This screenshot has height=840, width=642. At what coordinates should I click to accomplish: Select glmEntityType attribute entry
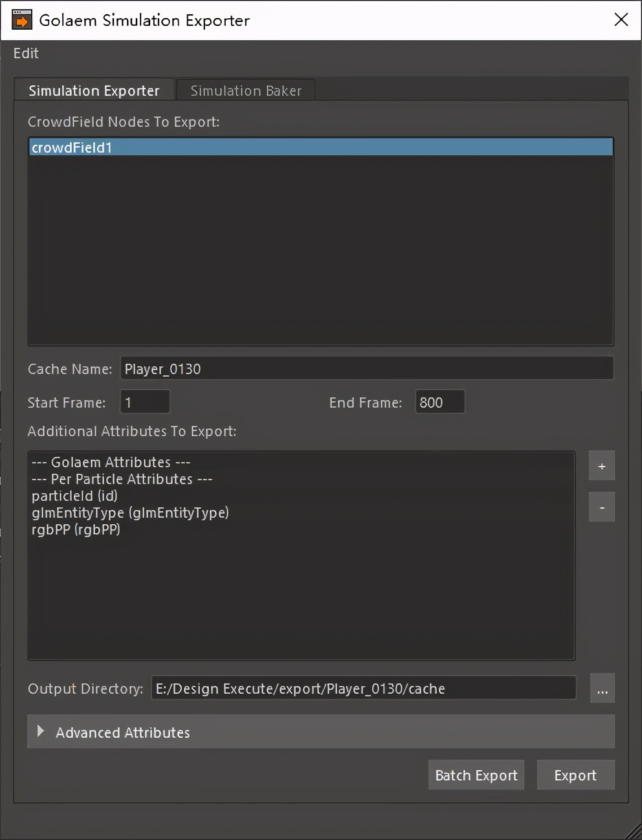coord(130,513)
